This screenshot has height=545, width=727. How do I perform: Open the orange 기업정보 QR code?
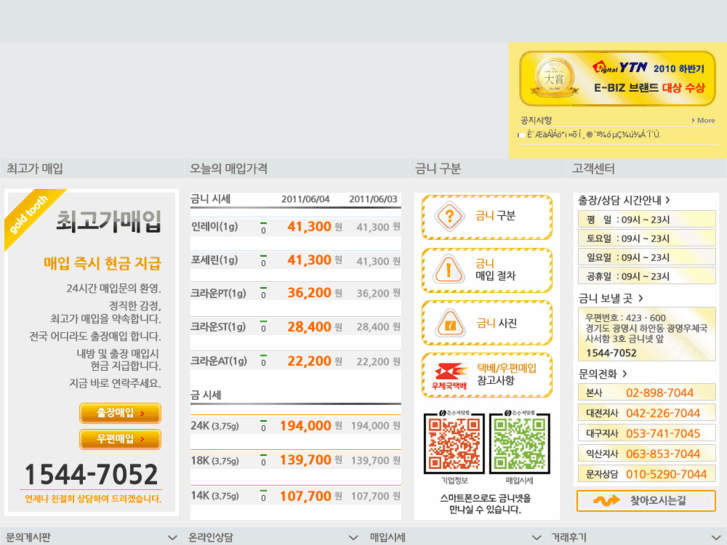454,443
